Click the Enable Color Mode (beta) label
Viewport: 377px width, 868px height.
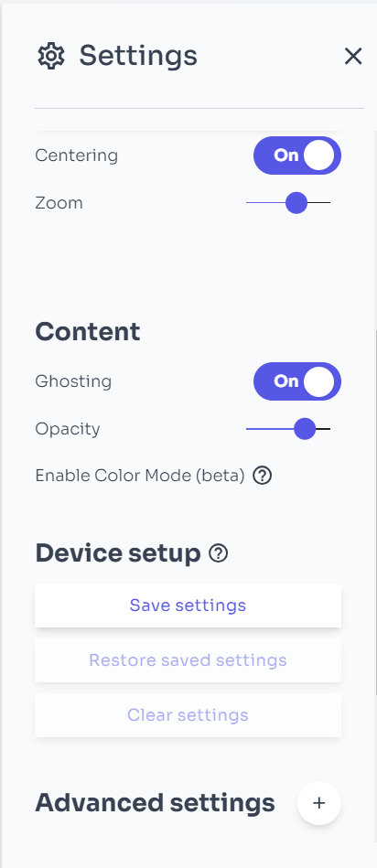(x=140, y=476)
